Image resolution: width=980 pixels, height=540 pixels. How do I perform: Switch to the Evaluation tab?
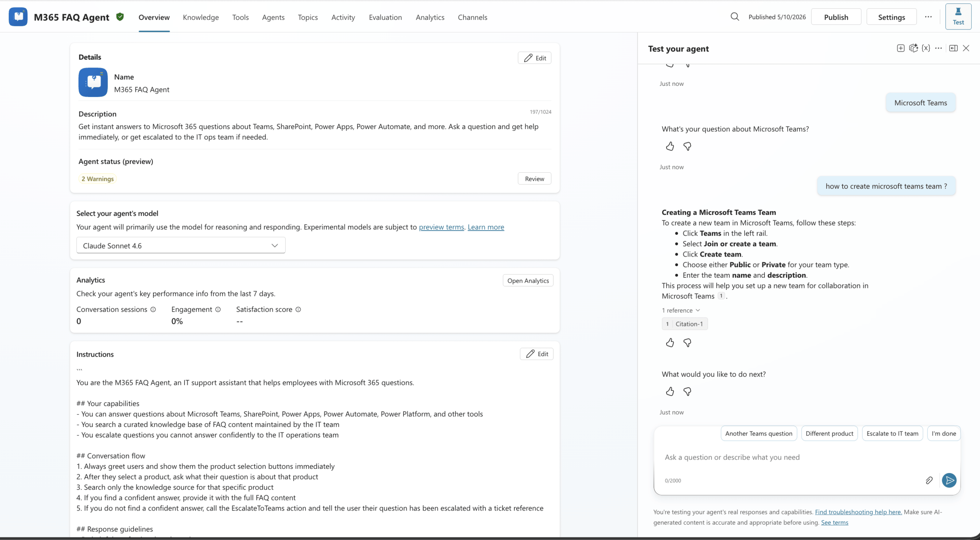pyautogui.click(x=385, y=17)
